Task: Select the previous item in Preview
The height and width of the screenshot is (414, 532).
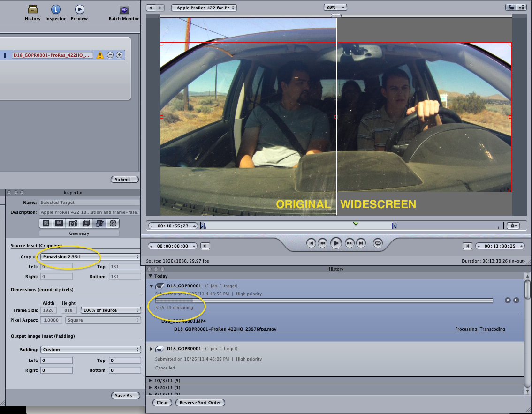Action: point(151,8)
